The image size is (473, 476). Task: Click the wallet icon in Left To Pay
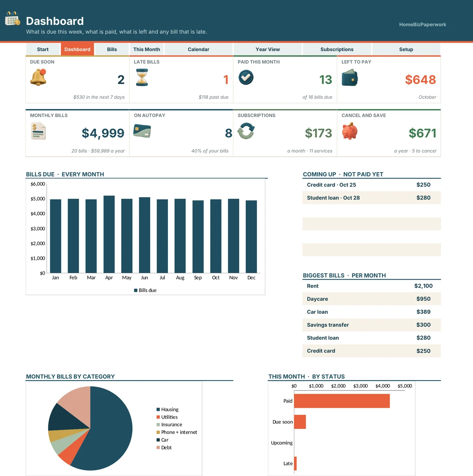[350, 78]
